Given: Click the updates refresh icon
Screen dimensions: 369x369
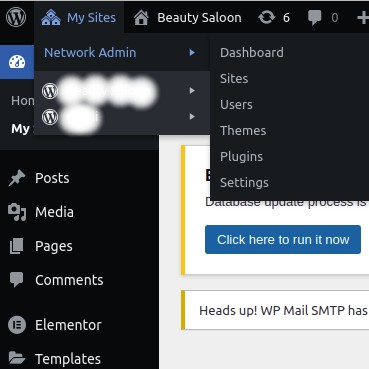Looking at the screenshot, I should 267,17.
